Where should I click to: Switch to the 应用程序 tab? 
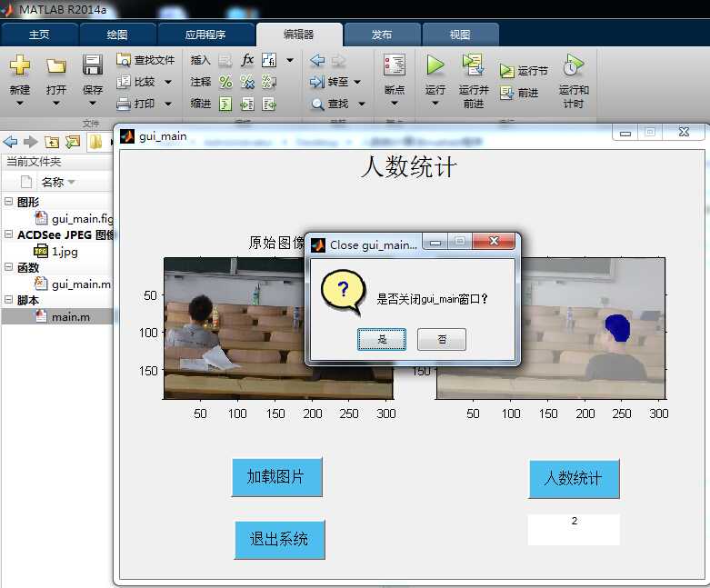(205, 35)
